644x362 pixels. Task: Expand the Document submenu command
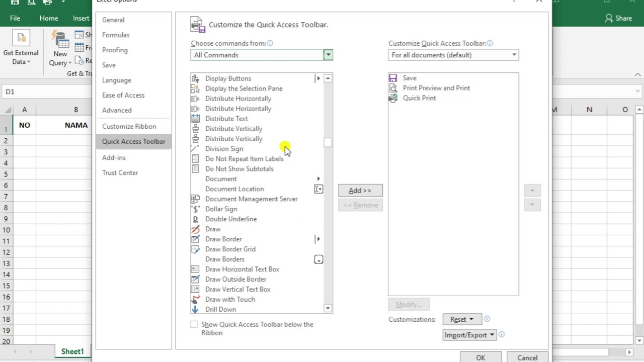(257, 179)
